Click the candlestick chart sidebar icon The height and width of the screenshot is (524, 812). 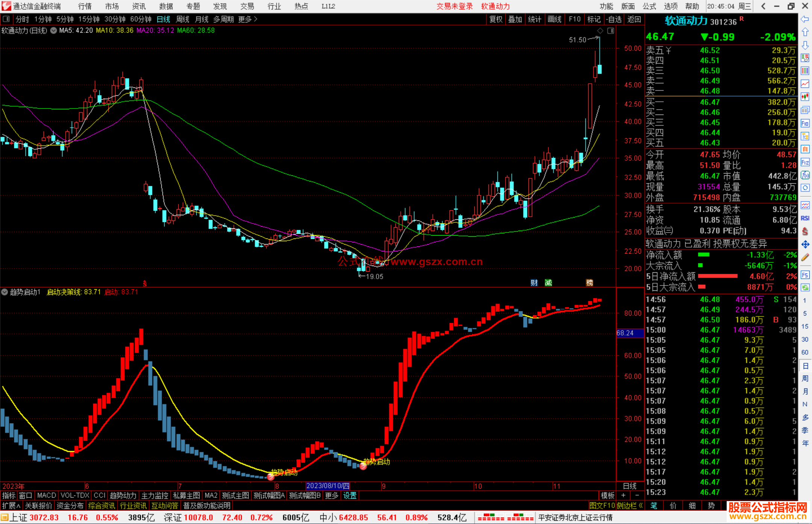click(x=805, y=97)
